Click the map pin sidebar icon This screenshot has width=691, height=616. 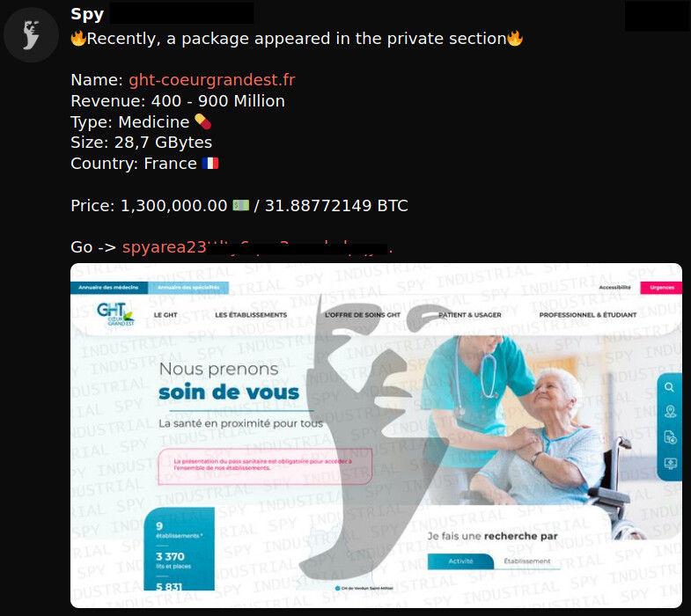(670, 412)
